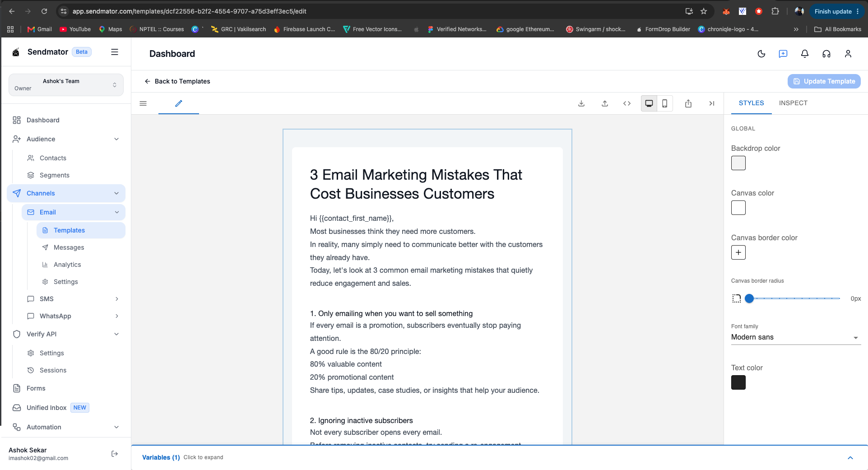Open Chrome apps grid icon
Image resolution: width=868 pixels, height=470 pixels.
10,29
